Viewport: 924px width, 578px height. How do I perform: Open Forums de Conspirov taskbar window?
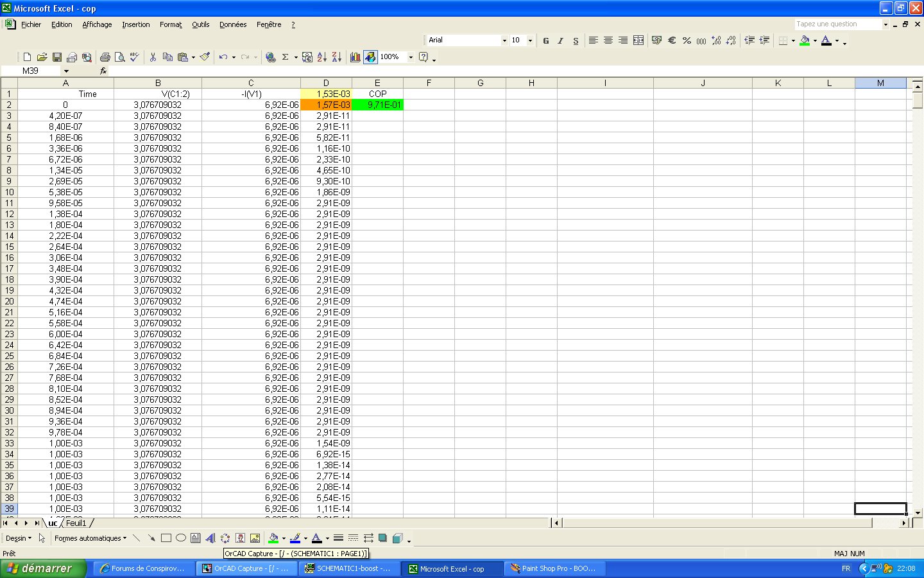coord(145,568)
